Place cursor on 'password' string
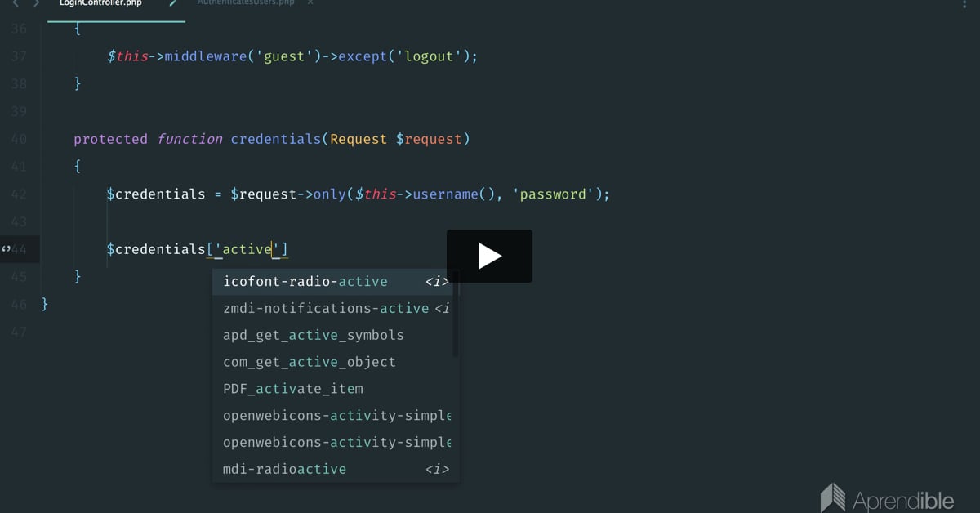Image resolution: width=980 pixels, height=513 pixels. [x=554, y=194]
